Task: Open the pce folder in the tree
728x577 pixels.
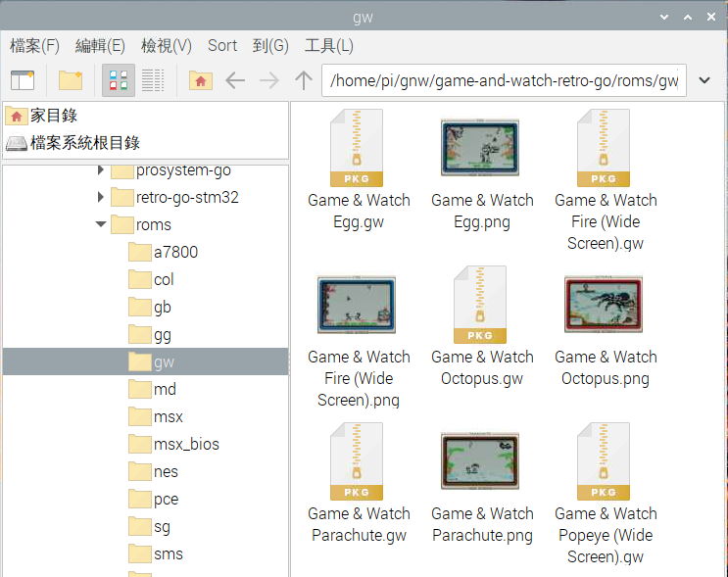Action: tap(166, 500)
